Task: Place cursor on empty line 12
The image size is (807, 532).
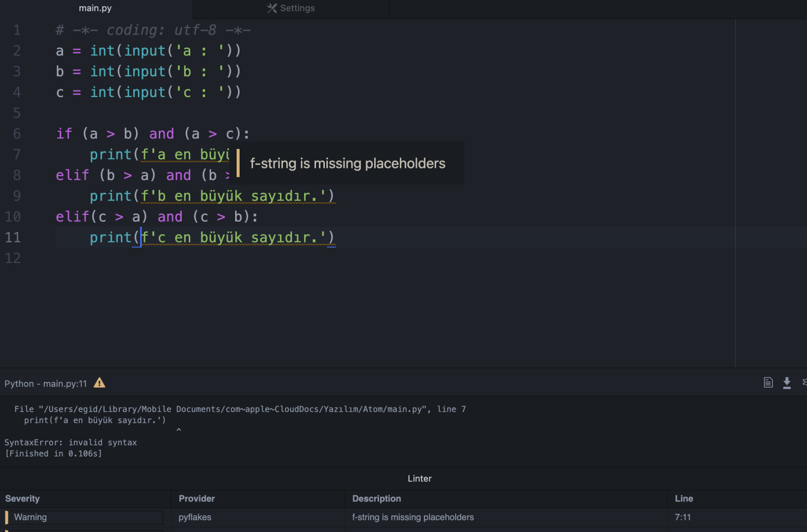Action: 197,258
